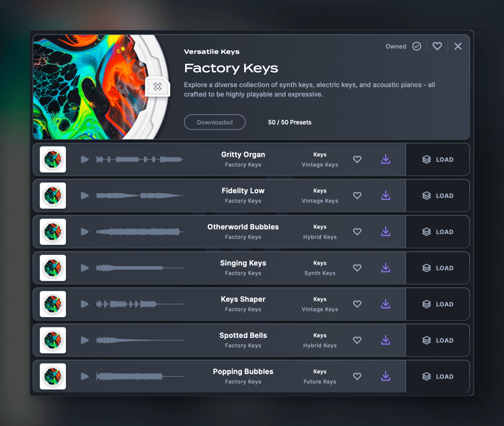
Task: Play the Fidelity Low preview
Action: [85, 196]
